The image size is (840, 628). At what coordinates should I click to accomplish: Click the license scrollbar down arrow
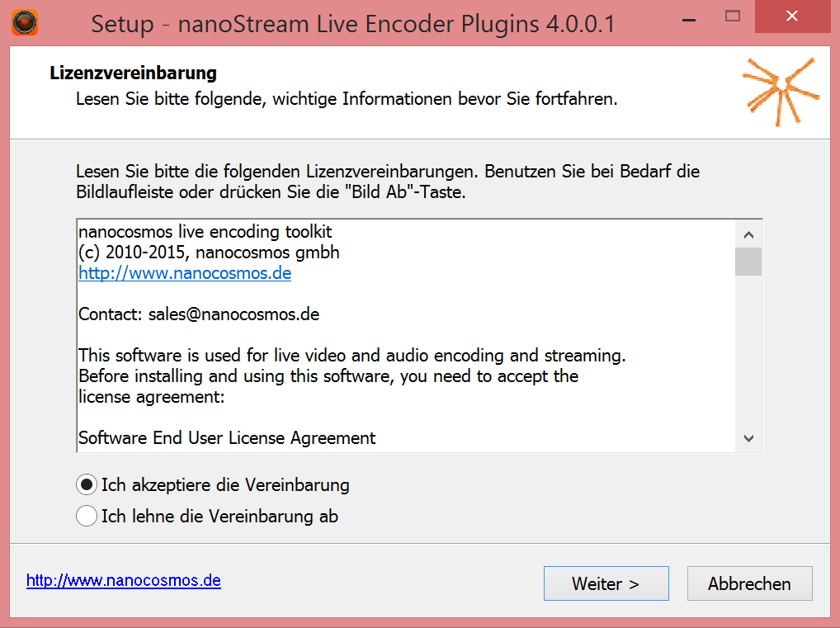click(x=748, y=438)
